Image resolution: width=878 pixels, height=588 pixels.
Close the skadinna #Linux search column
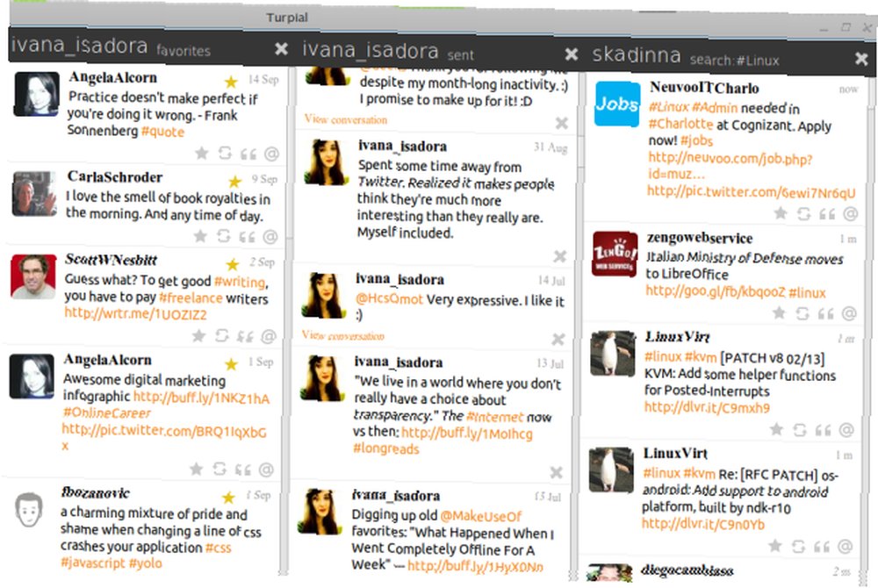point(861,58)
